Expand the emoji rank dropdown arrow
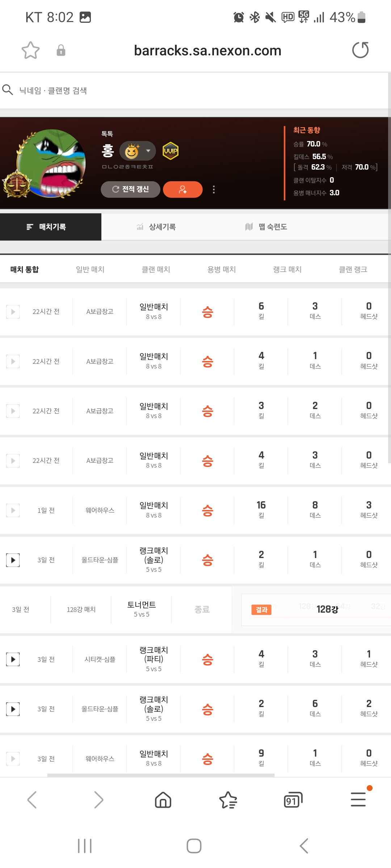The image size is (391, 868). (x=148, y=151)
